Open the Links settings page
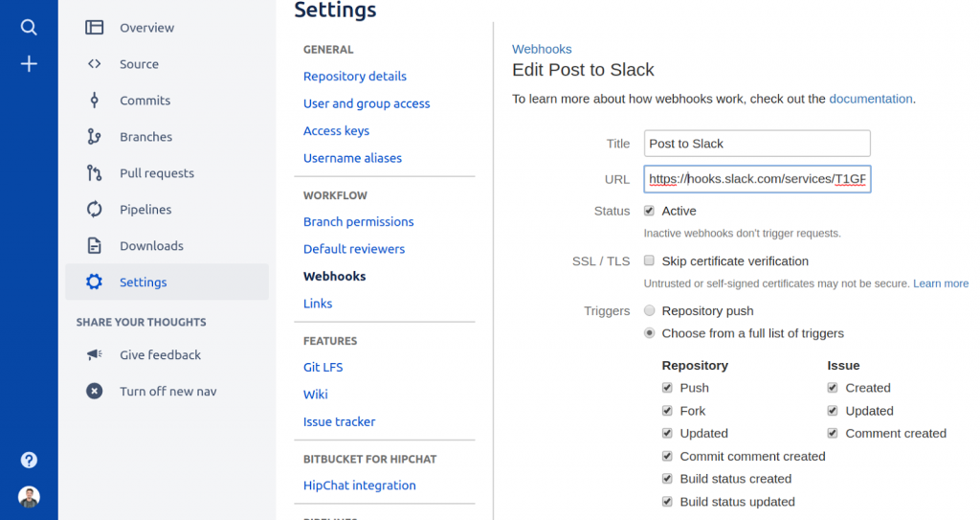980x520 pixels. coord(318,304)
